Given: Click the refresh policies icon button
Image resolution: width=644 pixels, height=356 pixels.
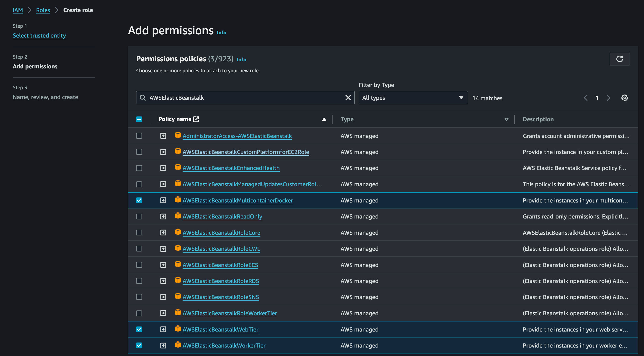Looking at the screenshot, I should coord(619,59).
